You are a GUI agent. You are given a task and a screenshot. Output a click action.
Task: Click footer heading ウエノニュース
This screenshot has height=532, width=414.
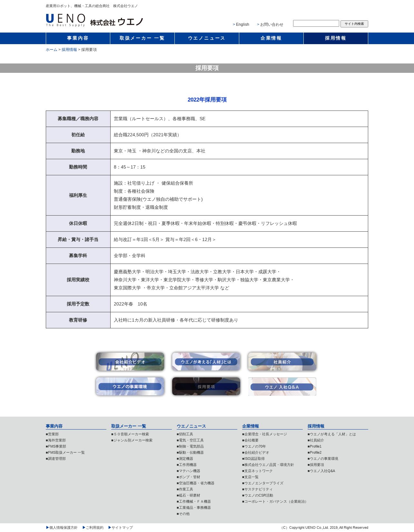pos(191,426)
